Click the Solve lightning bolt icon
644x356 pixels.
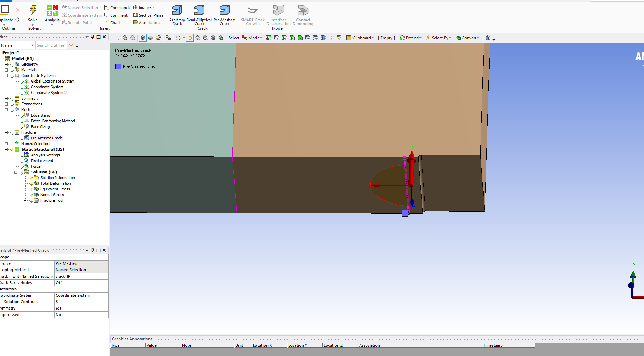coord(33,11)
